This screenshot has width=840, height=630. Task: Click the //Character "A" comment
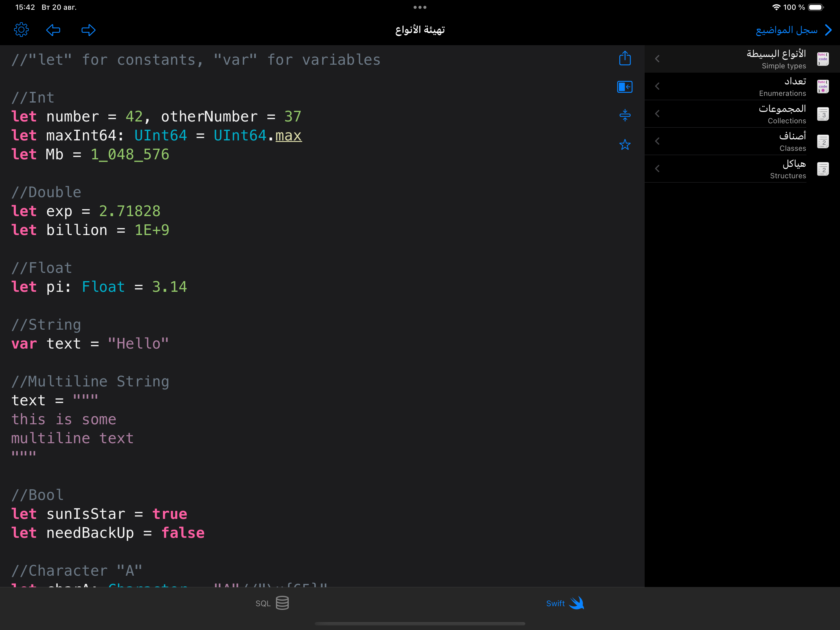[x=77, y=571]
